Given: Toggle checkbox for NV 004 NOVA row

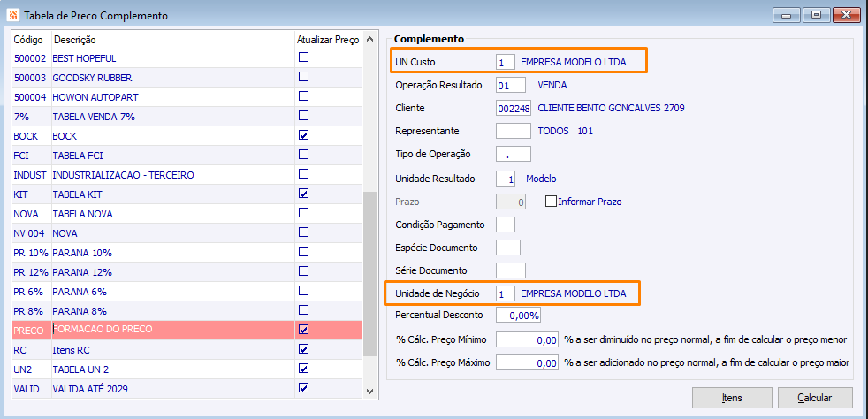Looking at the screenshot, I should pyautogui.click(x=303, y=232).
